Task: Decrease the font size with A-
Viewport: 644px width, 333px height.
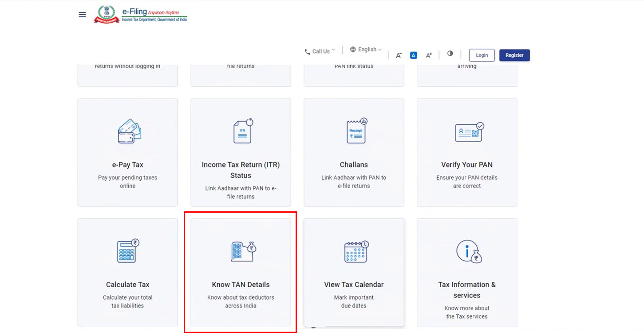Action: 399,55
